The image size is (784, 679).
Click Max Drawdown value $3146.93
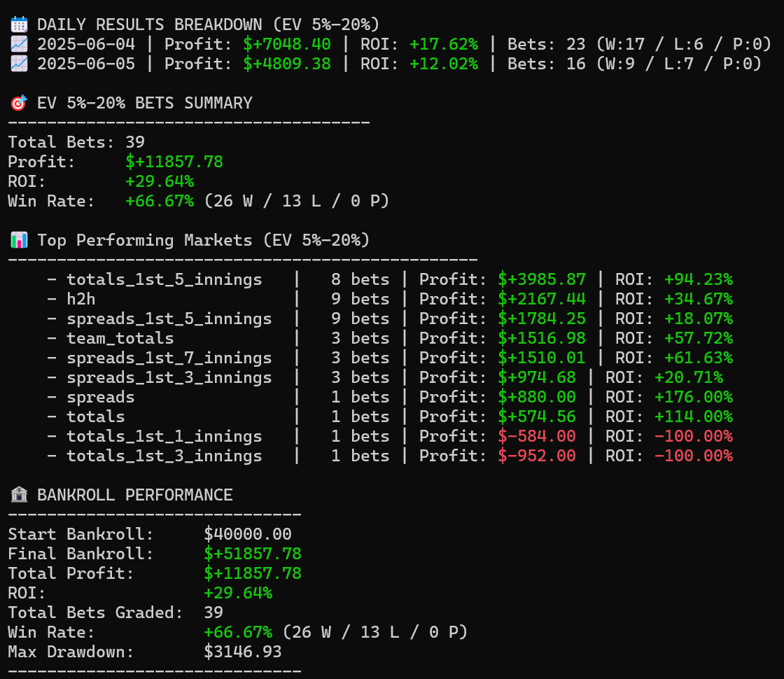click(x=243, y=652)
